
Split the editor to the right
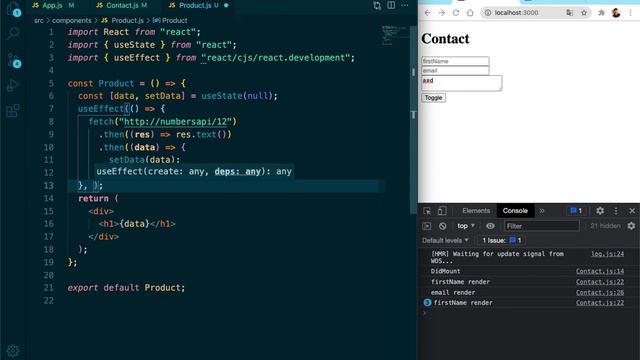(391, 5)
